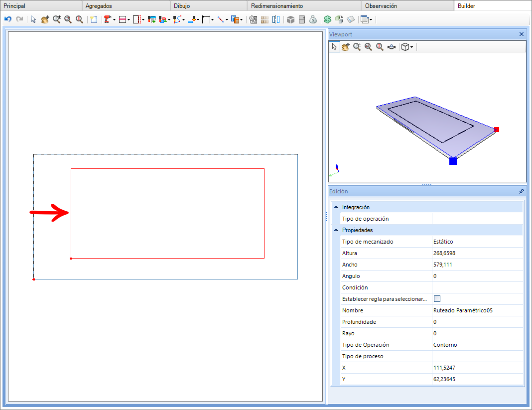Click the pin icon on Edición panel

coord(522,191)
